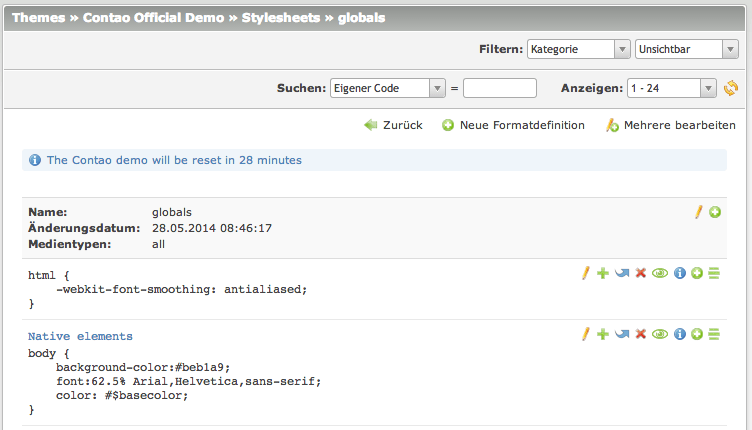
Task: Open the Unsichtbar filter dropdown
Action: [x=687, y=49]
